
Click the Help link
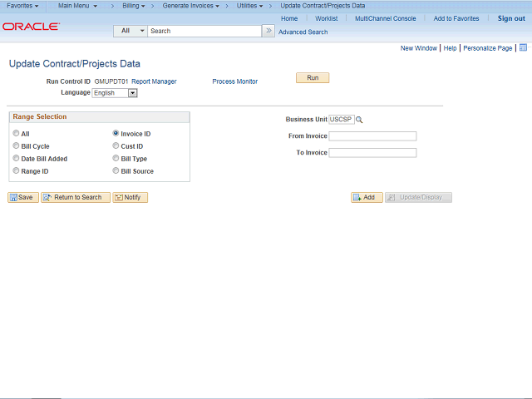(x=450, y=48)
